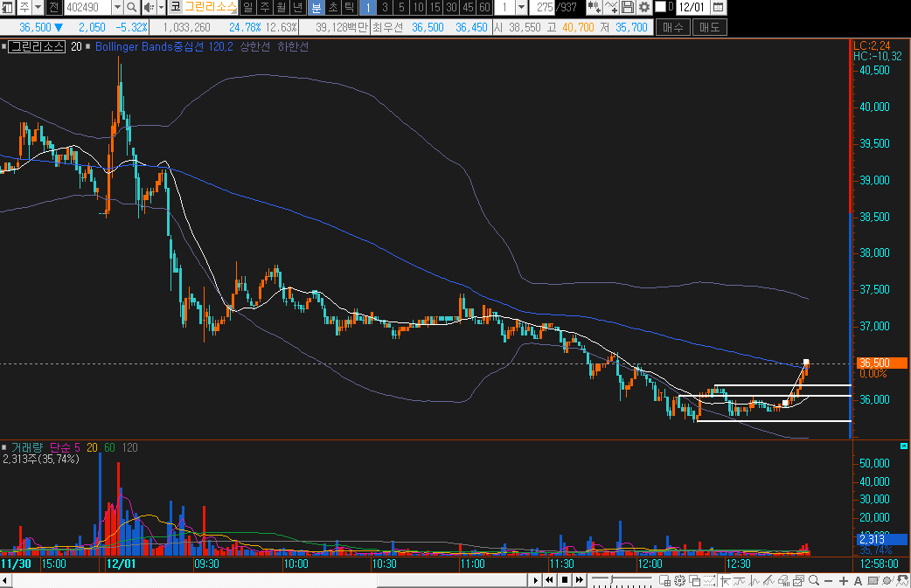Screen dimensions: 911x588
Task: Click the 매수 buy button
Action: (x=673, y=27)
